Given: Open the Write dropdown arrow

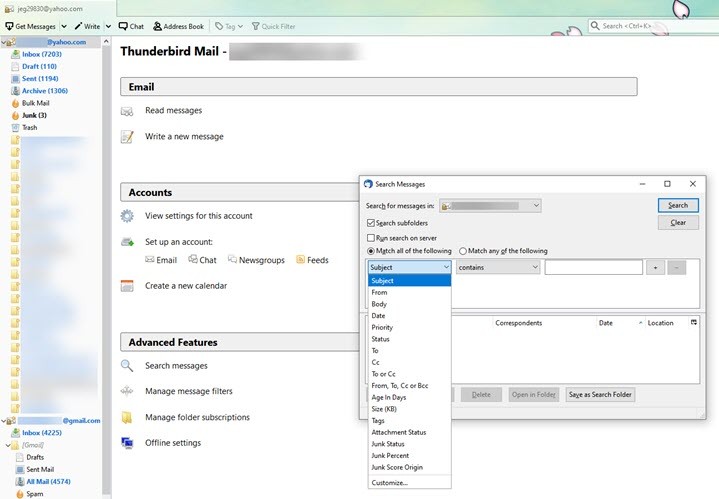Looking at the screenshot, I should coord(108,27).
